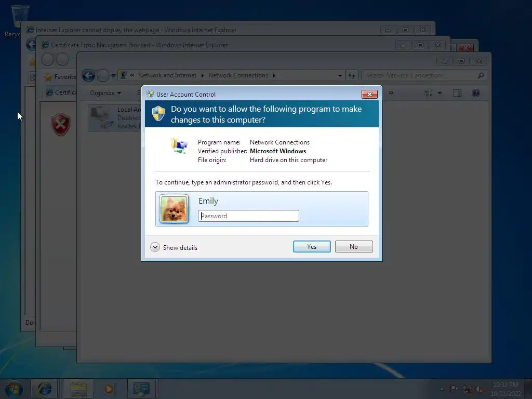The image size is (532, 399).
Task: Open the taskbar clock showing 10:32 PM
Action: (506, 389)
